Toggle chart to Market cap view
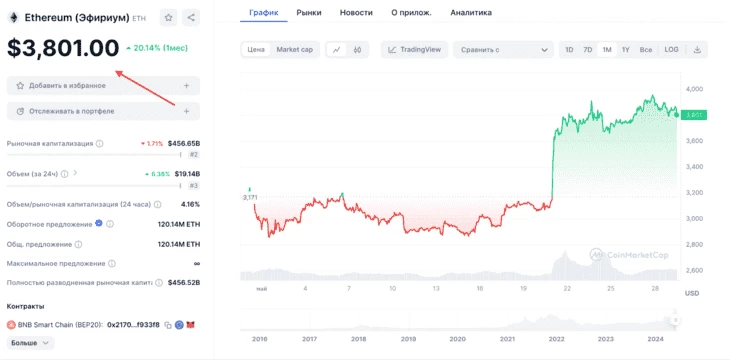Image resolution: width=730 pixels, height=360 pixels. coord(295,50)
